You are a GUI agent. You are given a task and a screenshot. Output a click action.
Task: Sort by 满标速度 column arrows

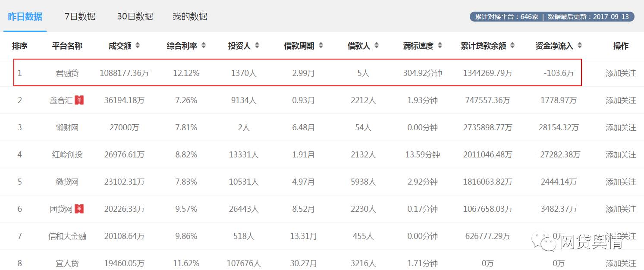coord(440,45)
